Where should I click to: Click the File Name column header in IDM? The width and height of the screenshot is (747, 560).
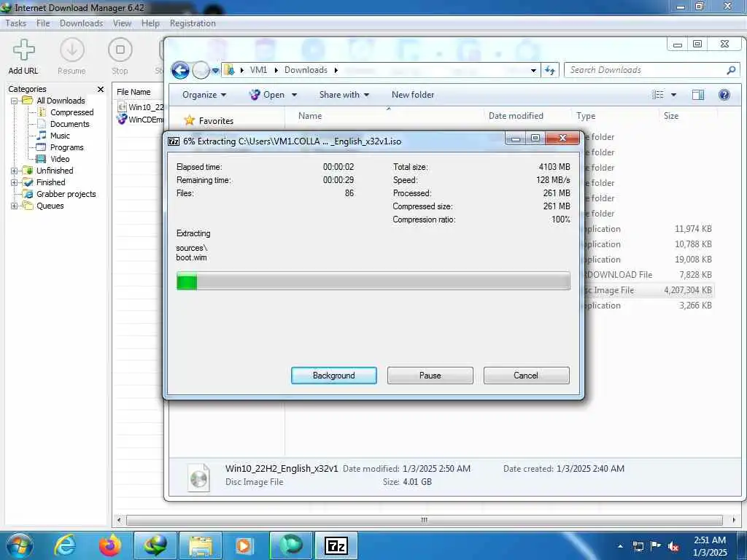pyautogui.click(x=134, y=92)
